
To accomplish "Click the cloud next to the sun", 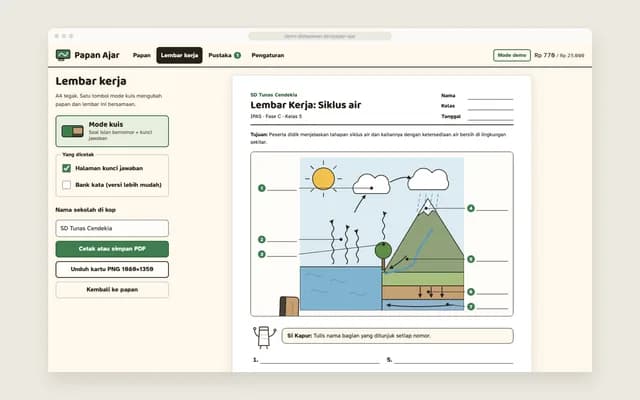I will [x=371, y=184].
